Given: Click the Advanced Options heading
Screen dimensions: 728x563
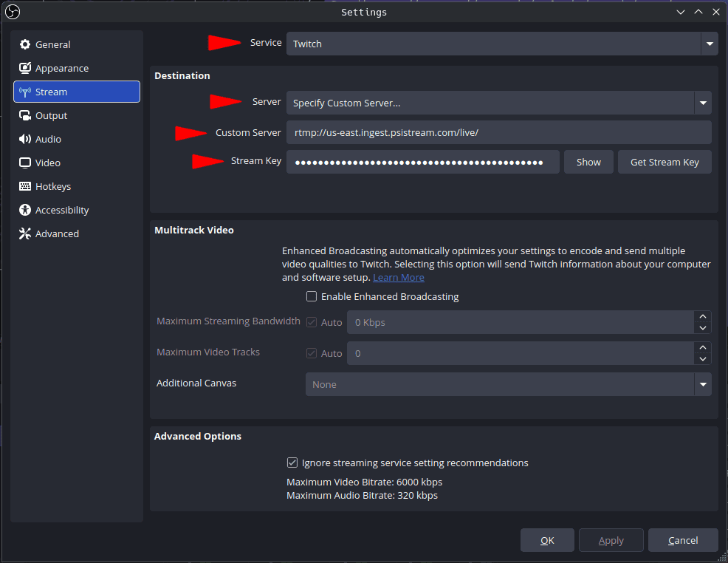Looking at the screenshot, I should coord(198,436).
